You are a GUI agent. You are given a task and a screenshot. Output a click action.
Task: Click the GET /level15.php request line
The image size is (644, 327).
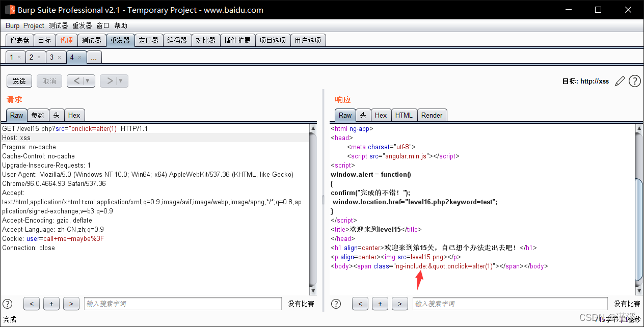(75, 128)
